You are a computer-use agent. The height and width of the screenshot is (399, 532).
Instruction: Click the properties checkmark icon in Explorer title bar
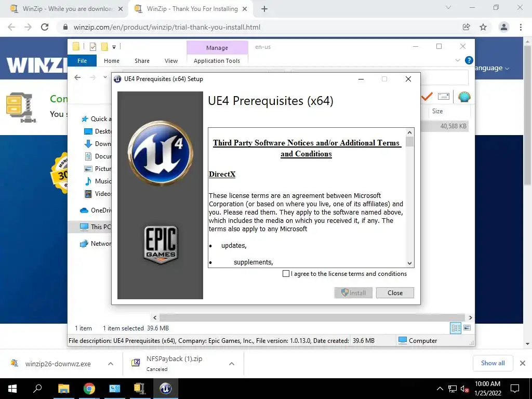point(92,47)
